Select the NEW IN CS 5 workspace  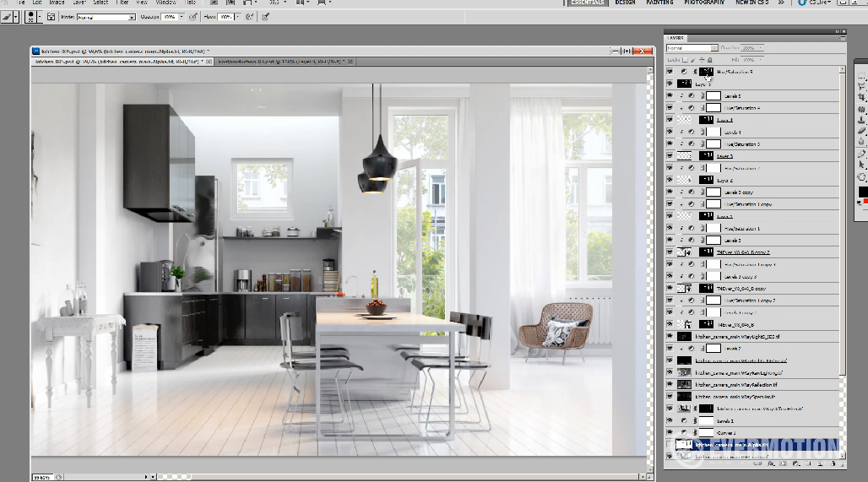(x=751, y=3)
